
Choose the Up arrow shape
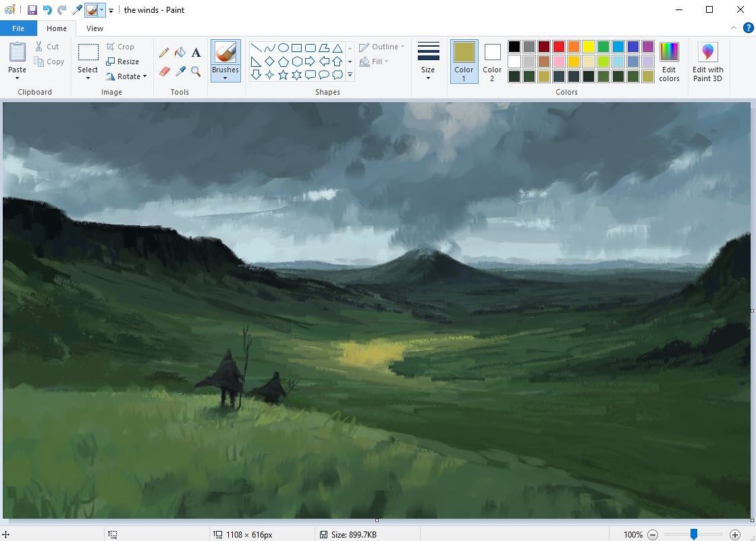pos(337,61)
